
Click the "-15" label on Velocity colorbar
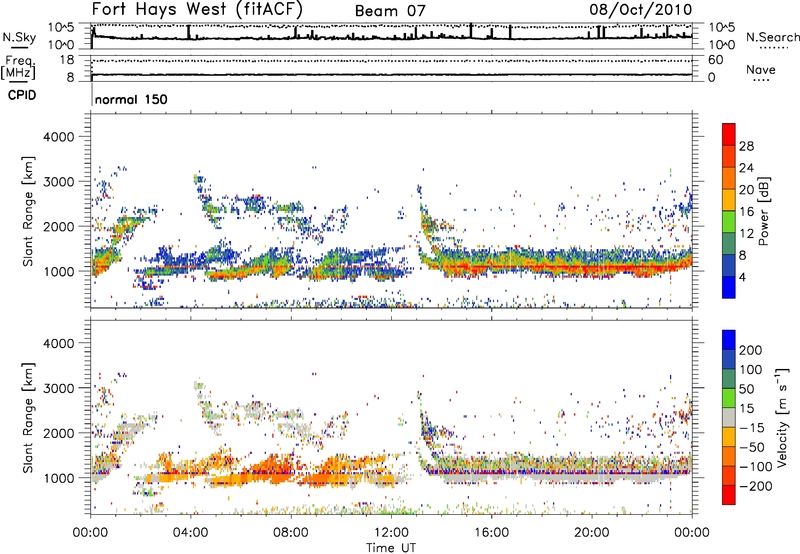point(750,427)
